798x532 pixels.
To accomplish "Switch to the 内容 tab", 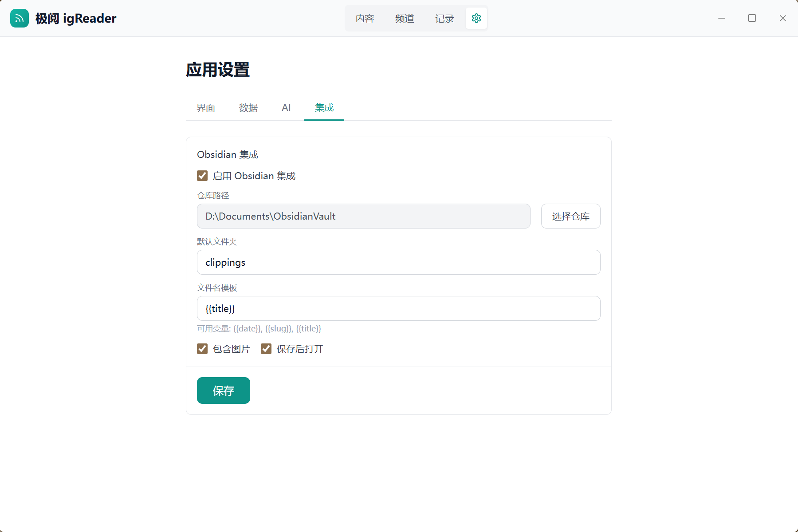I will click(365, 18).
